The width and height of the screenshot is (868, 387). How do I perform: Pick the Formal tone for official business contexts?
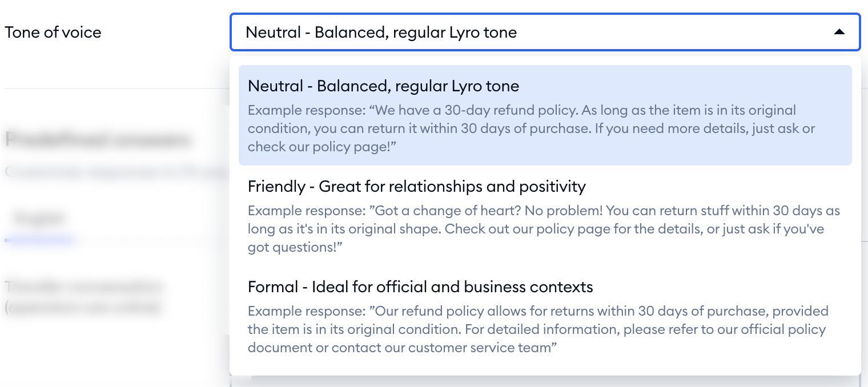point(420,287)
